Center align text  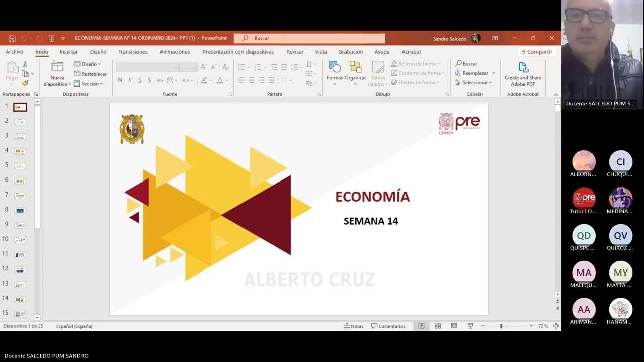(252, 80)
